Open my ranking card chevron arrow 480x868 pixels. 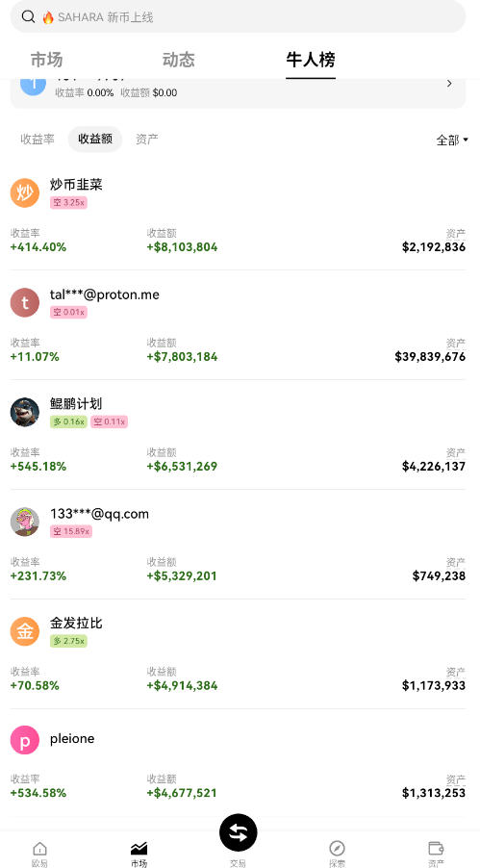tap(449, 84)
